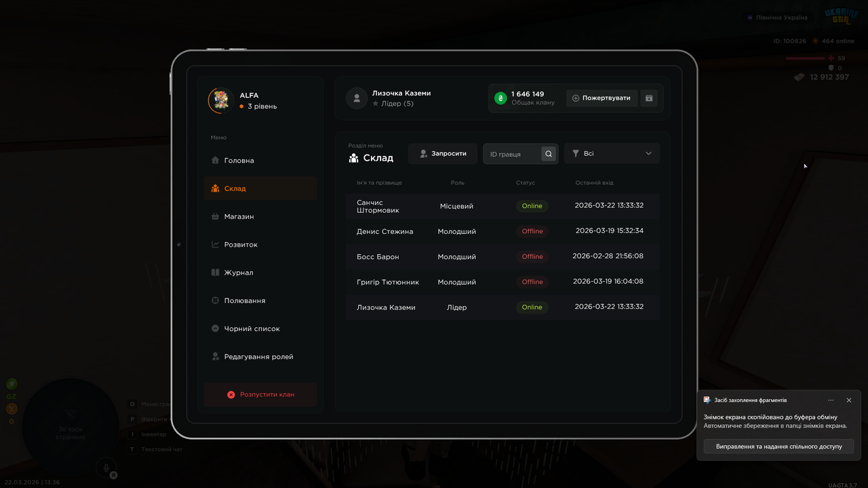This screenshot has width=868, height=488.
Task: Select the Денис Стежина member name
Action: 385,231
